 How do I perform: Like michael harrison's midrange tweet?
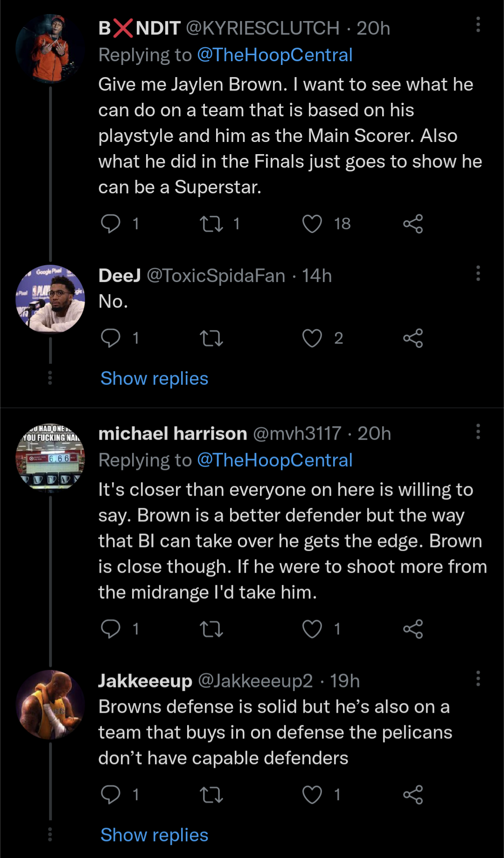(x=312, y=629)
